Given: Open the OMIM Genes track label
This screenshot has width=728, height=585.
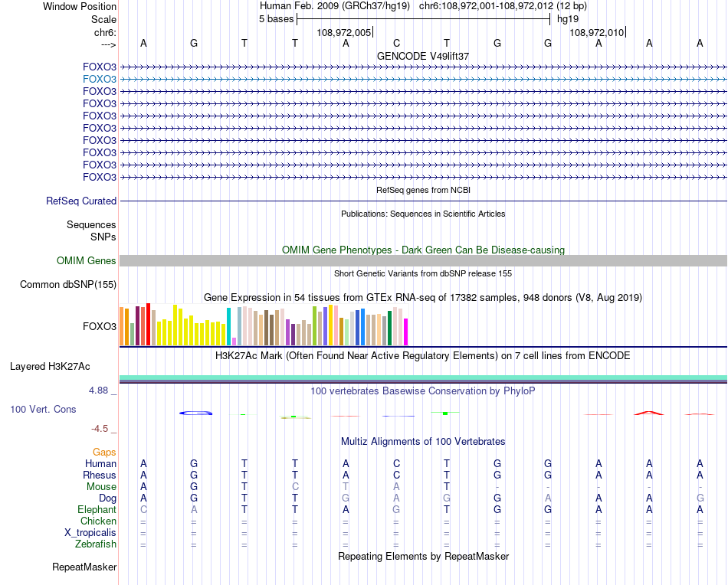Looking at the screenshot, I should (x=86, y=260).
